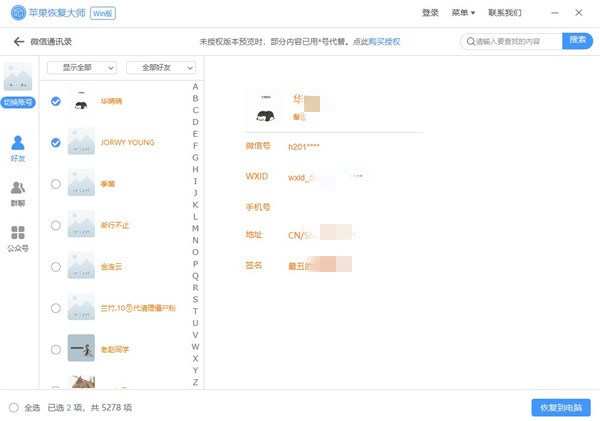600x421 pixels.
Task: Select the 老赵同学 contact radio button
Action: (56, 349)
